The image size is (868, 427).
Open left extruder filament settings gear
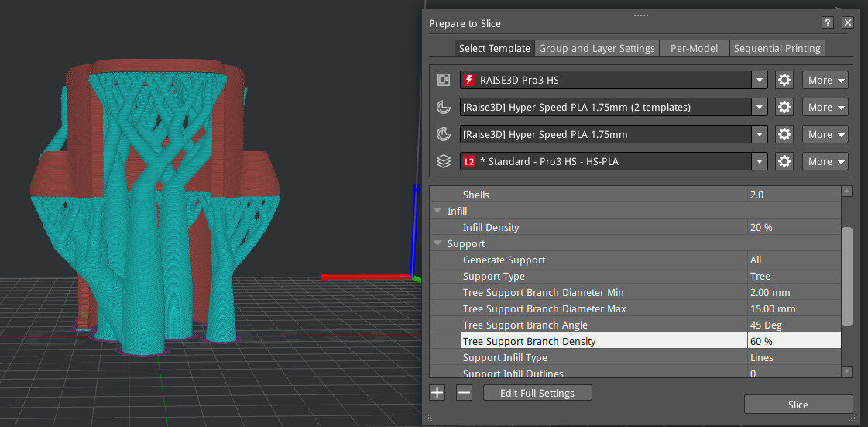(x=784, y=107)
